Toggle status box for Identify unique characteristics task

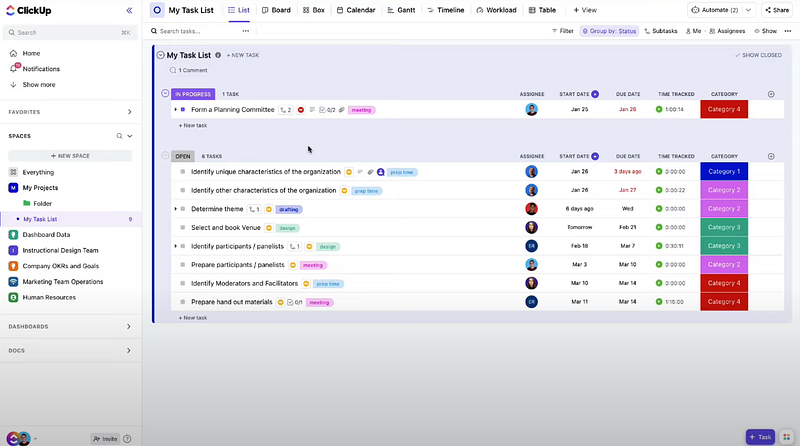pos(183,172)
